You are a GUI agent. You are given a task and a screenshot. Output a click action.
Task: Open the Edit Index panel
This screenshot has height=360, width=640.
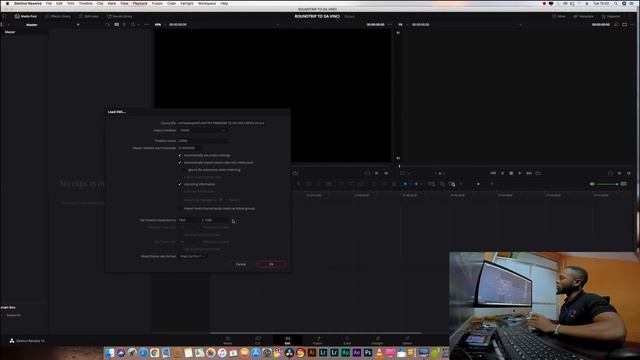point(89,16)
